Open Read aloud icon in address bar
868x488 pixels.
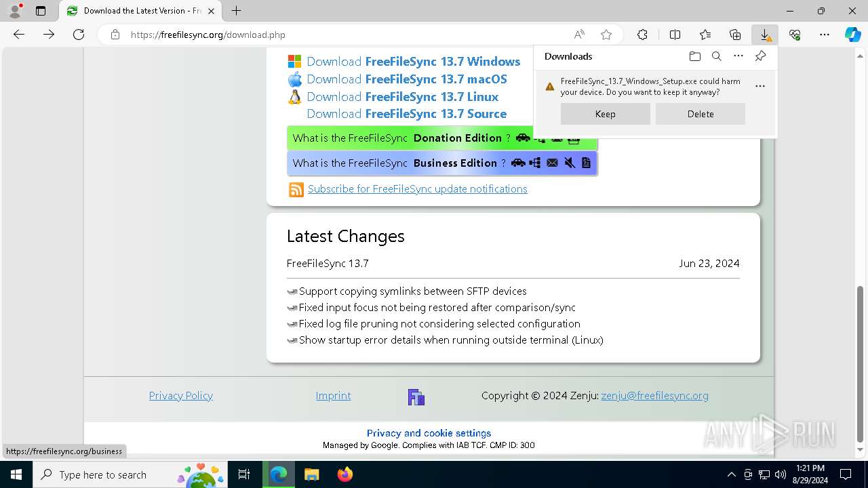point(579,35)
